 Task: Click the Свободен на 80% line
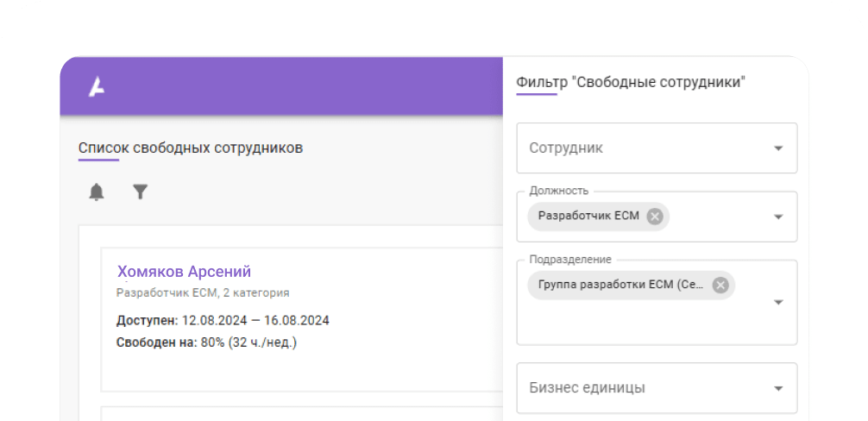(x=206, y=342)
